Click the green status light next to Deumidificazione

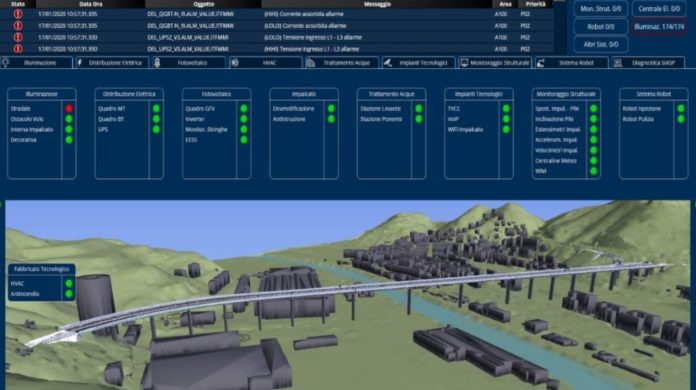point(331,108)
